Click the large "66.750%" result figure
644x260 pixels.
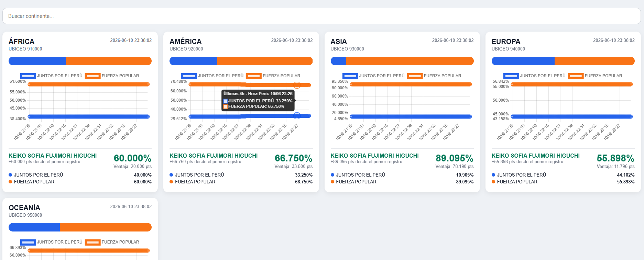pos(294,158)
